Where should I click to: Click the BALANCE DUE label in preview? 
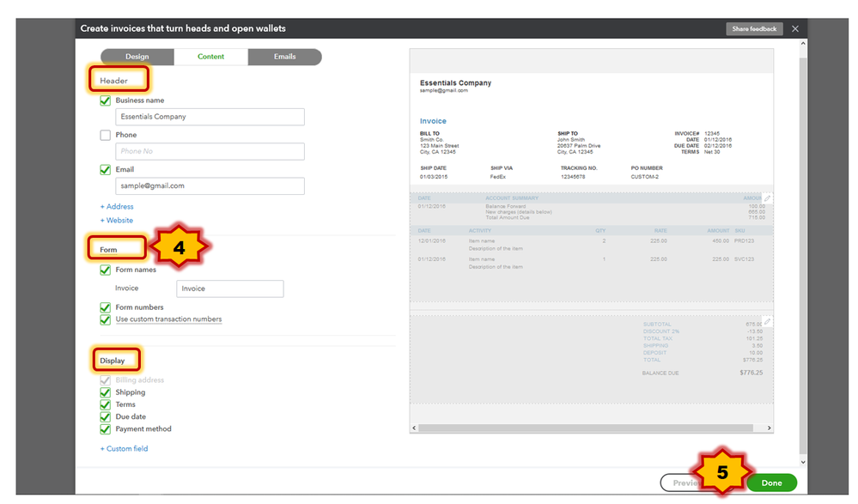660,373
